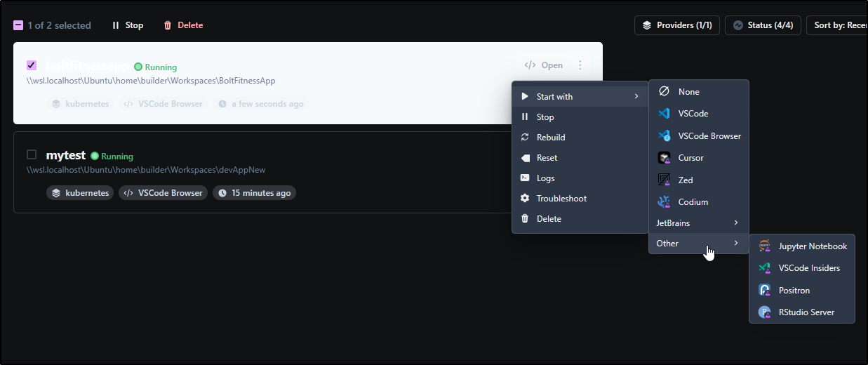This screenshot has height=365, width=868.
Task: Click the '1 of 2 selected' label
Action: pyautogui.click(x=60, y=25)
